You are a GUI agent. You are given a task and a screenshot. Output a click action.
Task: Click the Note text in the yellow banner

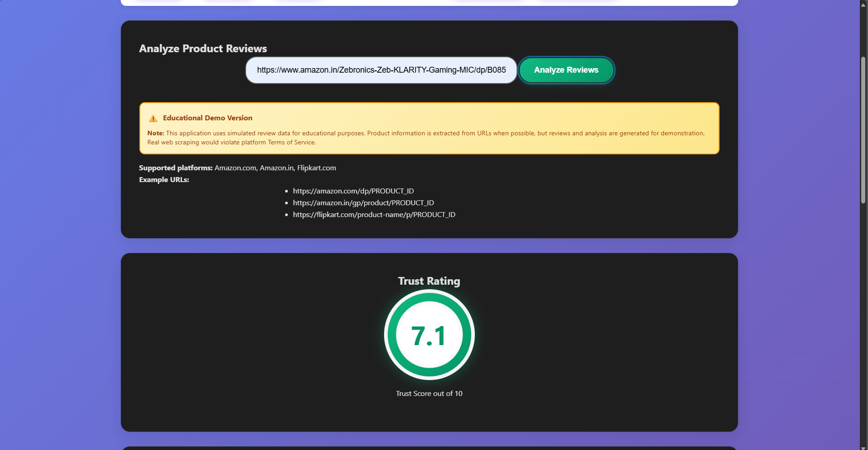click(x=155, y=133)
